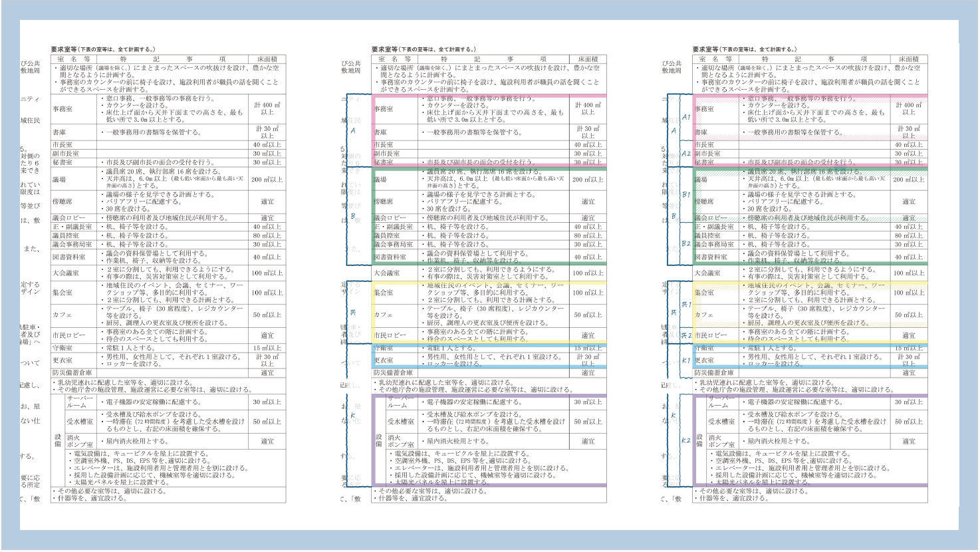Screen dimensions: 980x552
Task: Select 集会室 in the middle table
Action: point(384,293)
